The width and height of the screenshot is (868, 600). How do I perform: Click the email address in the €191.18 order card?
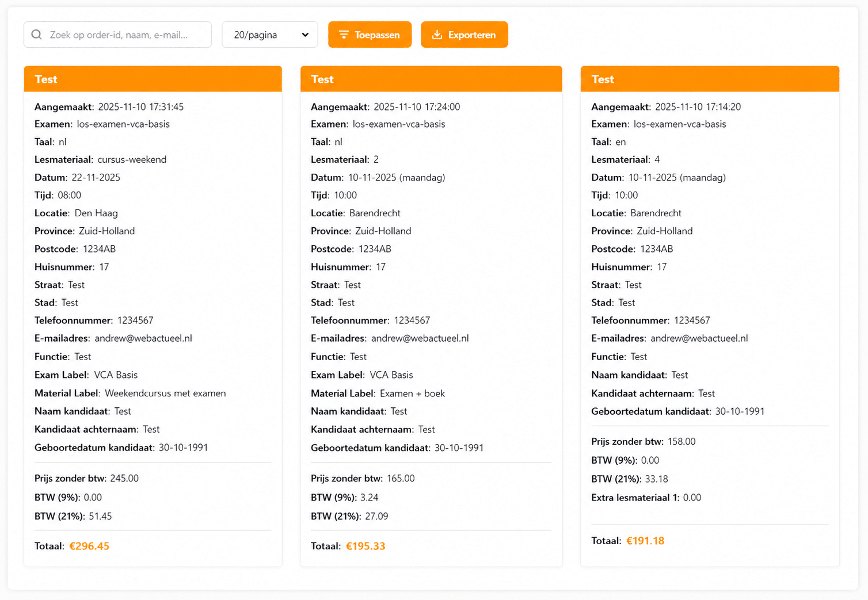699,338
